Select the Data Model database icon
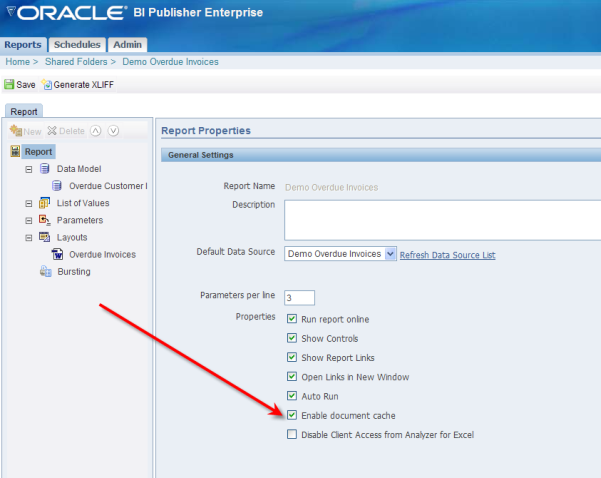Image resolution: width=601 pixels, height=478 pixels. [45, 169]
